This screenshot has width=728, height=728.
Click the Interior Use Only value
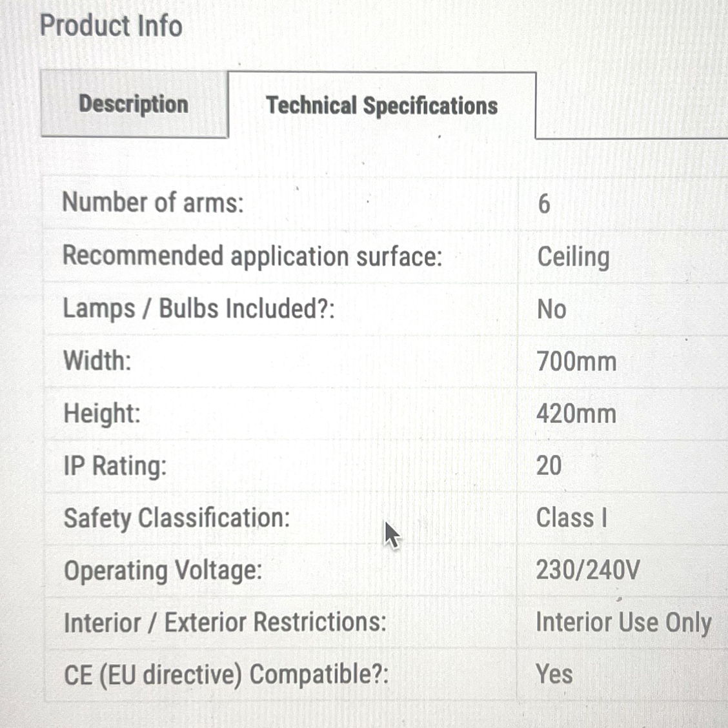(623, 622)
